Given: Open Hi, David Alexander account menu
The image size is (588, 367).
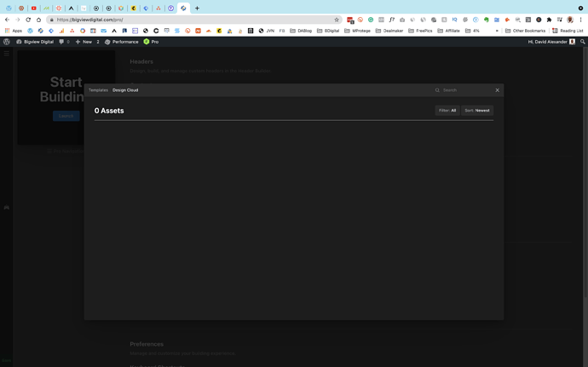Looking at the screenshot, I should click(551, 42).
